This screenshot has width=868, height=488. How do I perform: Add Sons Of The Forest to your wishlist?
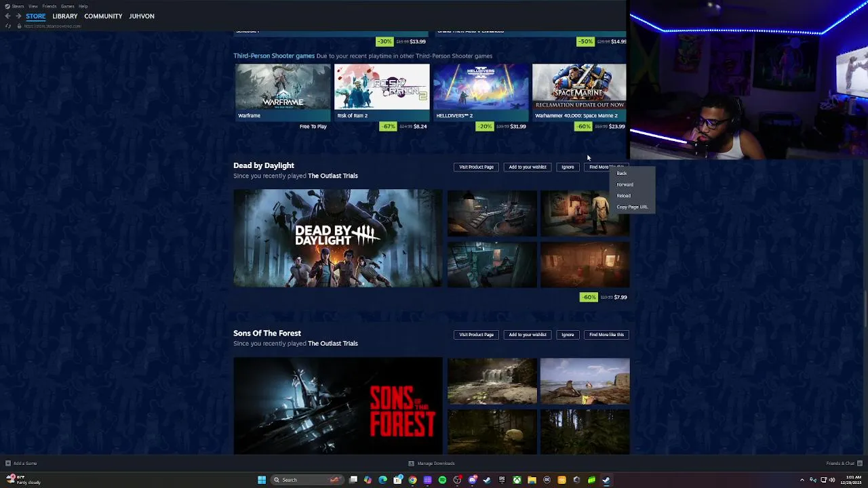pos(528,335)
